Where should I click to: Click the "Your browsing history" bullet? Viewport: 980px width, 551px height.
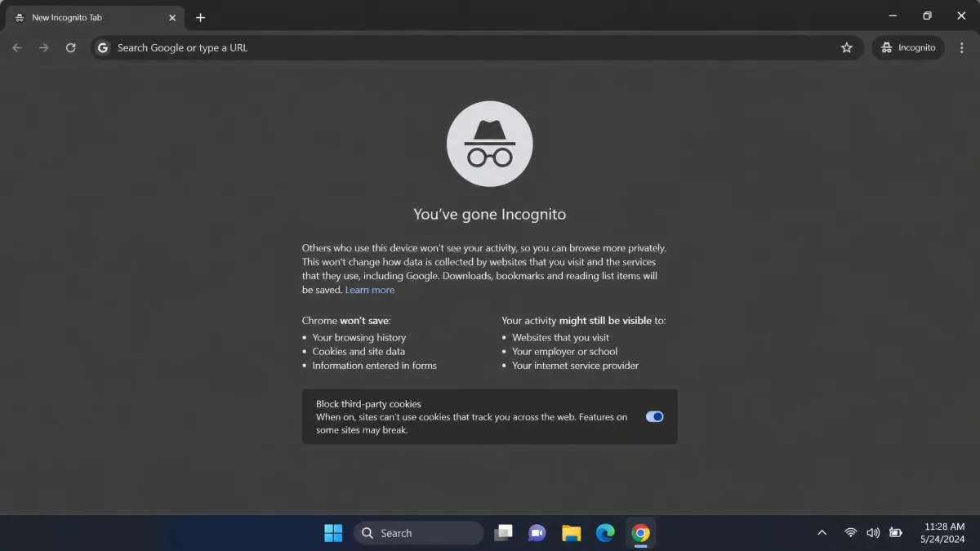(359, 337)
